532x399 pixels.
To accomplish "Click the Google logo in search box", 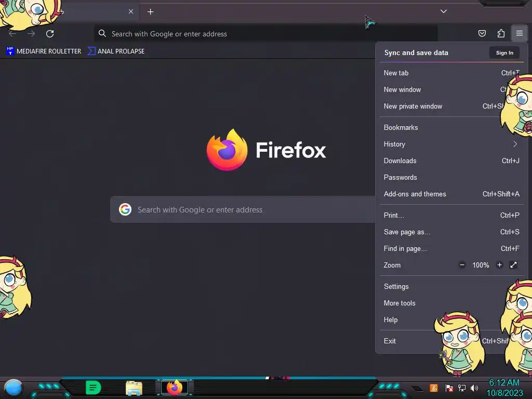I will pyautogui.click(x=125, y=209).
